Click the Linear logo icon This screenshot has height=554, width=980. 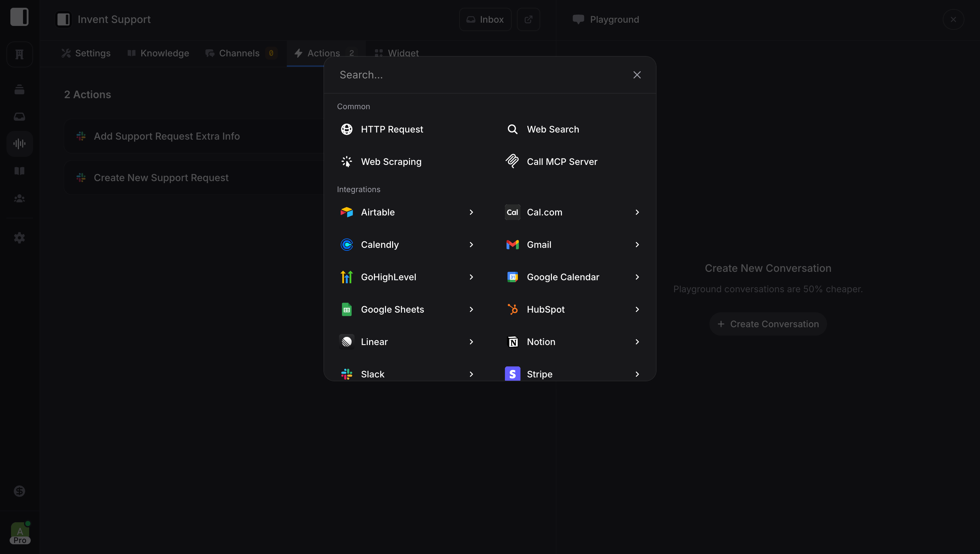pos(346,342)
